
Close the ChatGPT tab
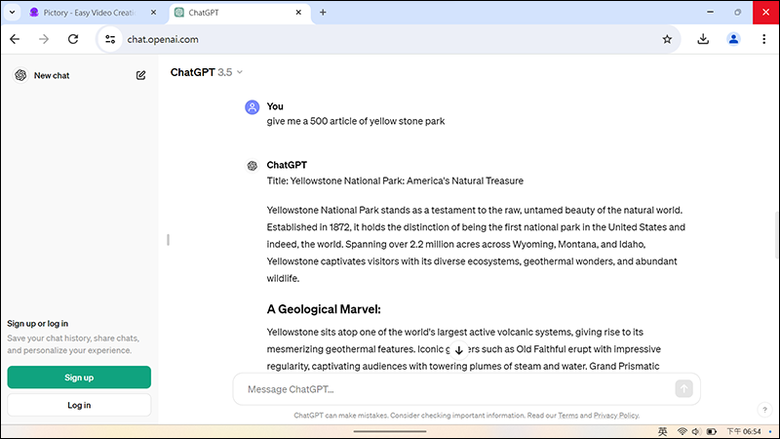pos(298,12)
